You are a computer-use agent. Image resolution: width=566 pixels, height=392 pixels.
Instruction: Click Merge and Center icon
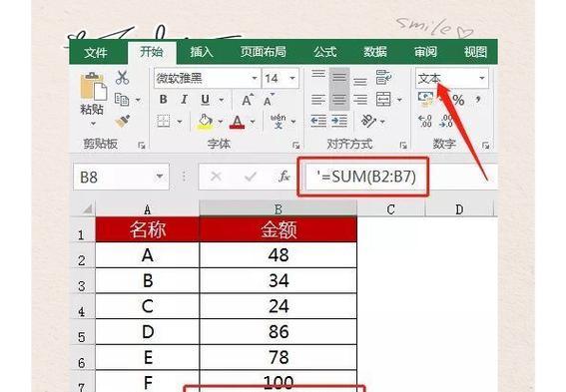coord(383,99)
